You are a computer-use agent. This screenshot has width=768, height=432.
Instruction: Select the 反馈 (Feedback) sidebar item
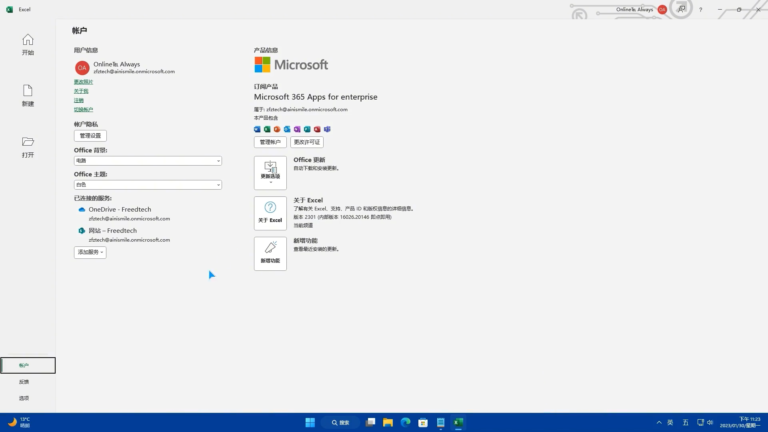[24, 382]
